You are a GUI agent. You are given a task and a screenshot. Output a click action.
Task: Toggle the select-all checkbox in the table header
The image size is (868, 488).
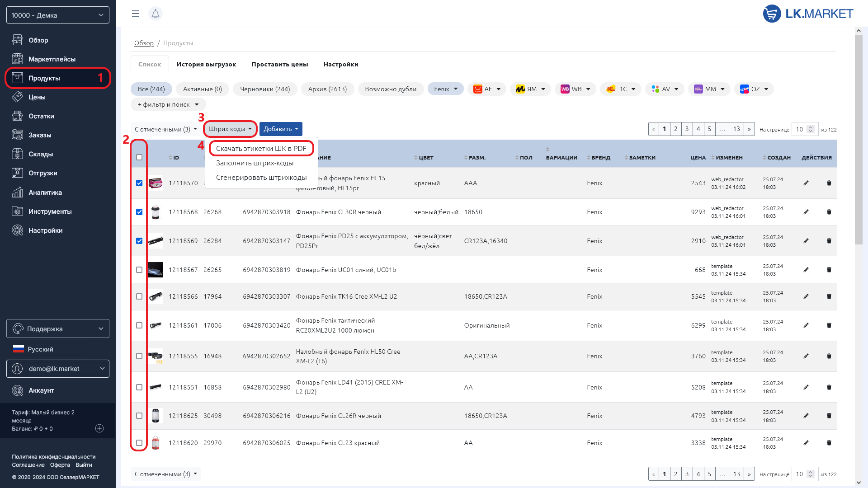pos(139,157)
